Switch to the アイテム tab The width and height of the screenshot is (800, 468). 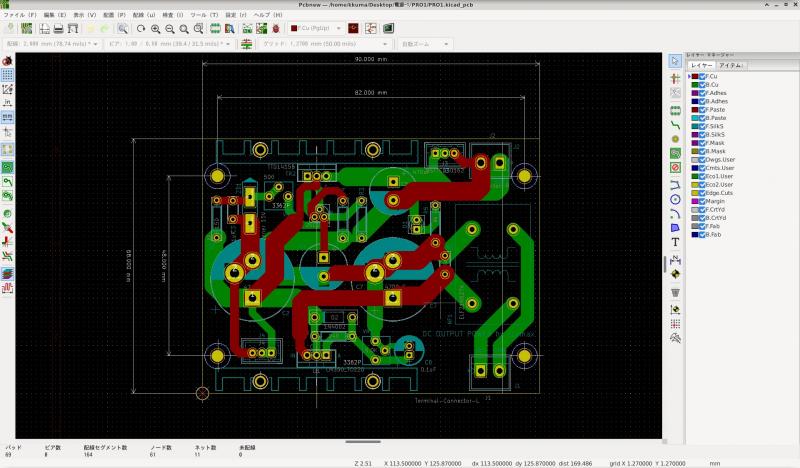(x=733, y=65)
